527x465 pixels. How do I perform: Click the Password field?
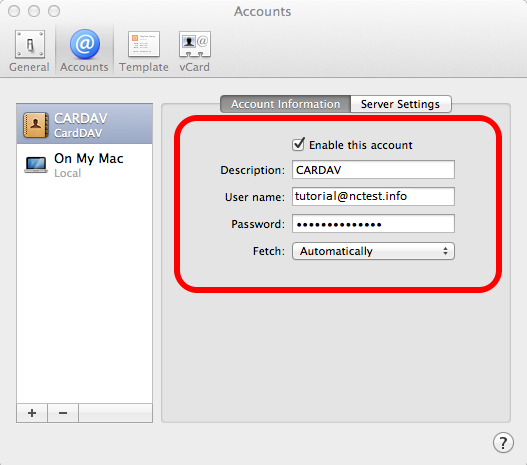[x=373, y=224]
